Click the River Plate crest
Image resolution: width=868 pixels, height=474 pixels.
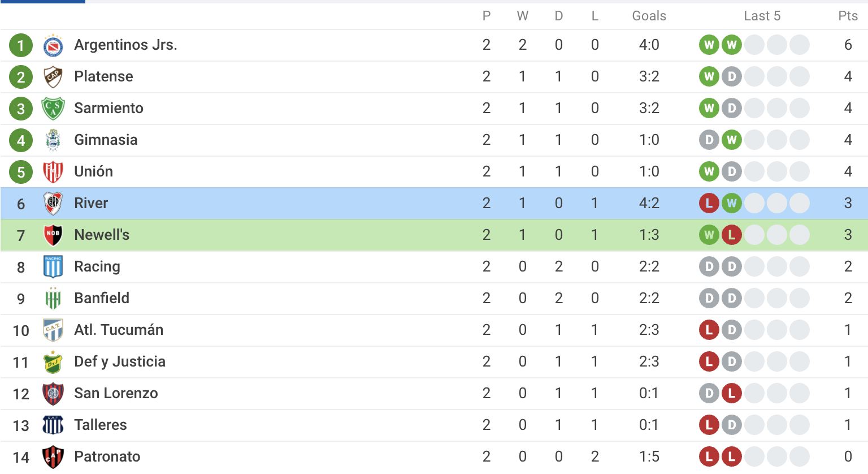tap(53, 204)
